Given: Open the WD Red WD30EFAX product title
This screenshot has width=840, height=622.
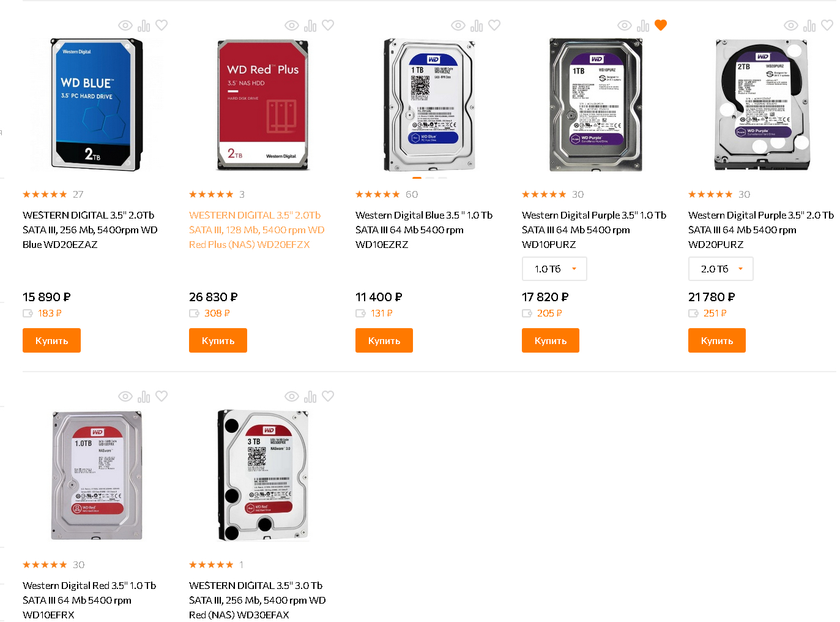Looking at the screenshot, I should point(257,600).
